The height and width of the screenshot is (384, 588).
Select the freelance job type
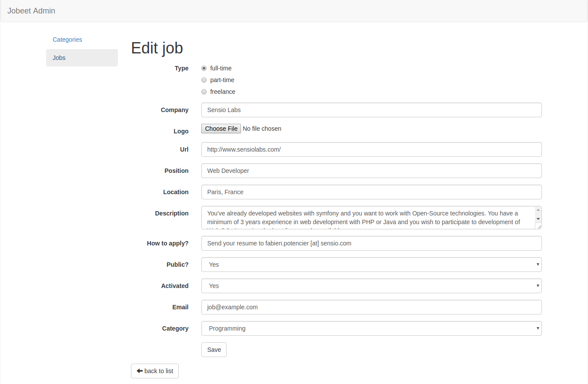204,92
